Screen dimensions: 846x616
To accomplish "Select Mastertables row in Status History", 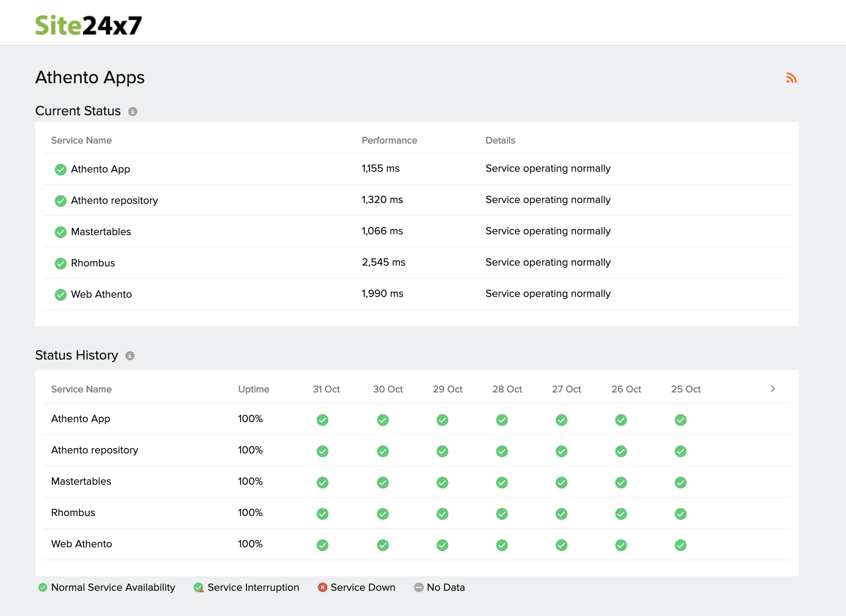I will (x=81, y=481).
